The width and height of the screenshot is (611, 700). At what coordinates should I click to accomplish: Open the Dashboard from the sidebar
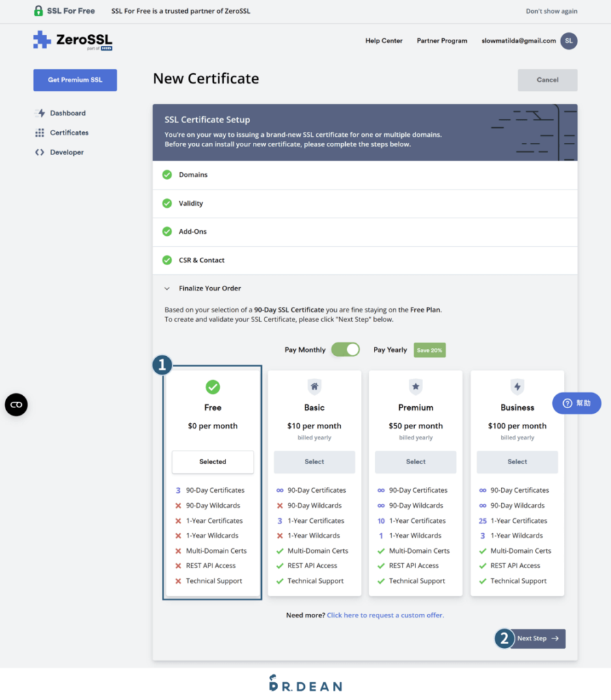[x=67, y=113]
